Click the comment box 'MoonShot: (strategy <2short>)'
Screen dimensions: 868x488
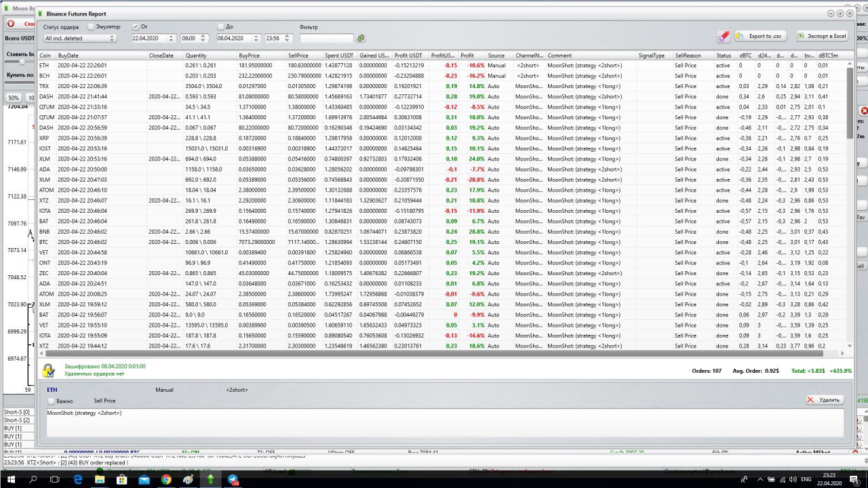446,423
